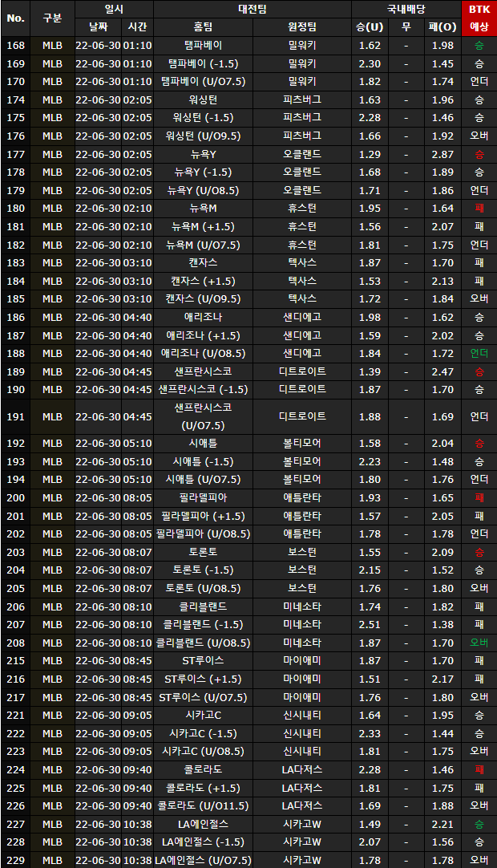The image size is (497, 868).
Task: Click green 승 prediction in row 227
Action: coord(479,824)
